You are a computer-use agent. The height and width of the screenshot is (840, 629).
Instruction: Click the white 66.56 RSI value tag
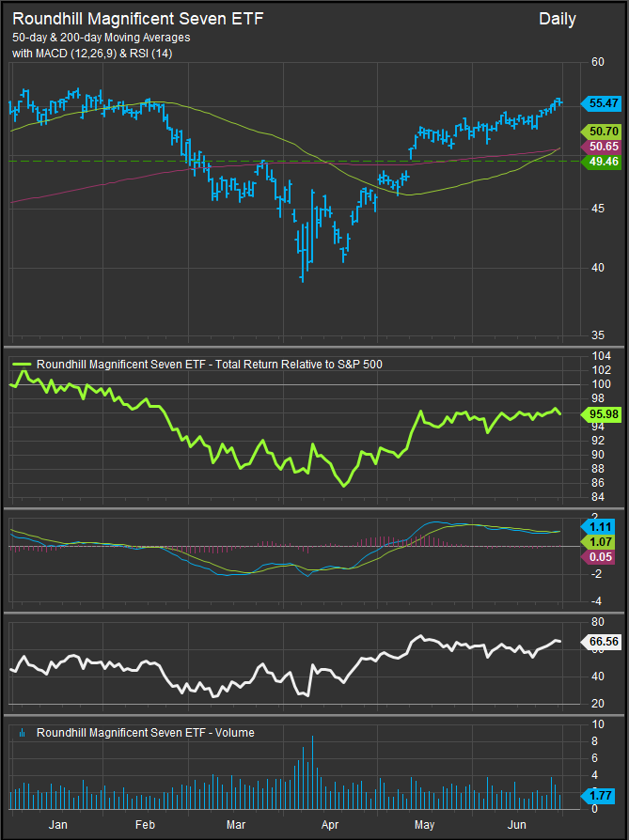pyautogui.click(x=602, y=642)
